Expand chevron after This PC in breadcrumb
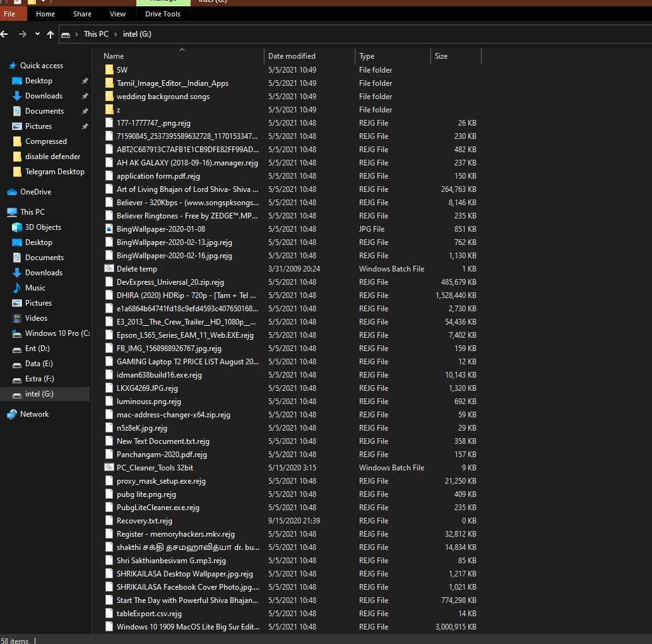Image resolution: width=652 pixels, height=644 pixels. coord(116,34)
